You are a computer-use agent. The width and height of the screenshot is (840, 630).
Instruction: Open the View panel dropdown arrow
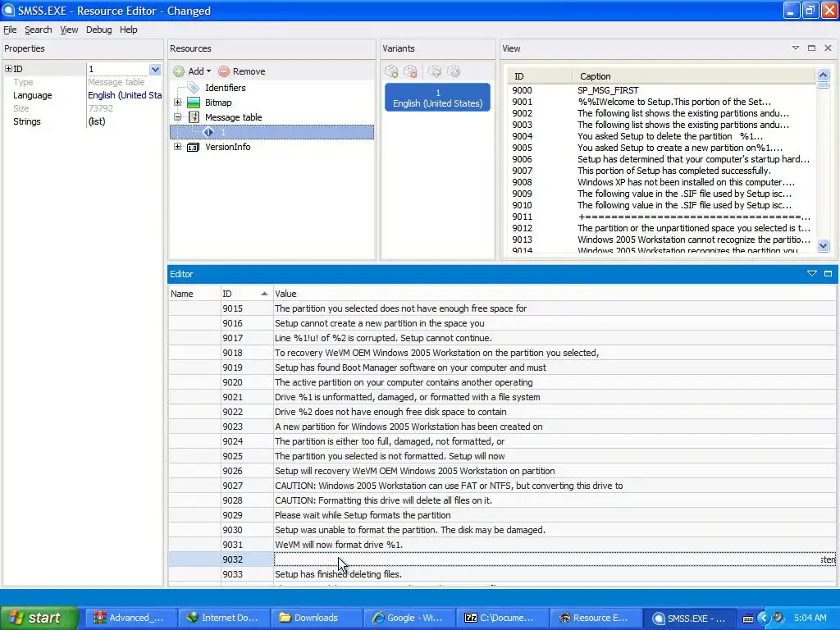796,48
